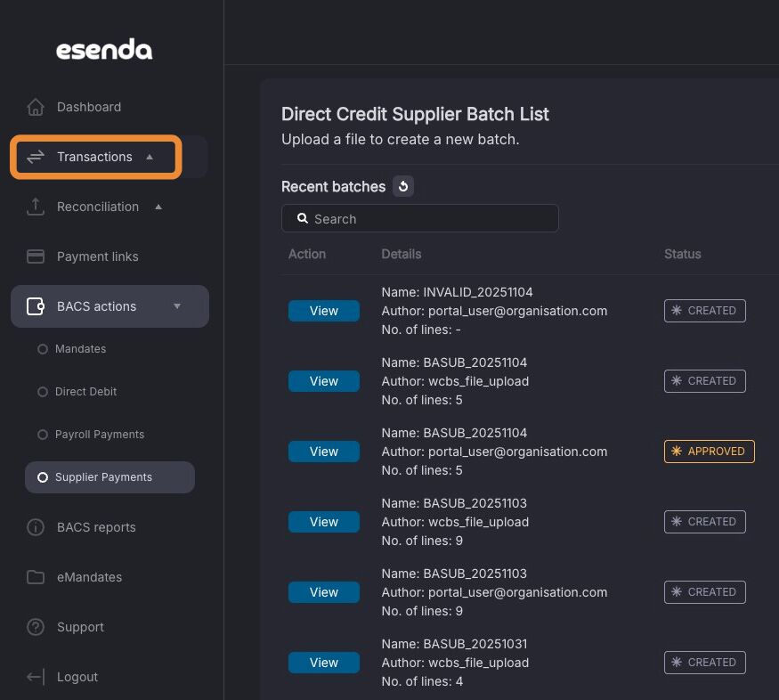Screen dimensions: 779x700
Task: Go to BACS reports
Action: [x=96, y=527]
